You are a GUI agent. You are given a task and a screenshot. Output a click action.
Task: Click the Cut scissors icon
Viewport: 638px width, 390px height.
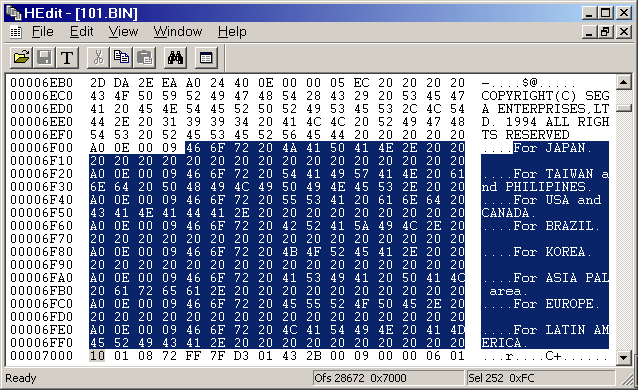pos(98,58)
